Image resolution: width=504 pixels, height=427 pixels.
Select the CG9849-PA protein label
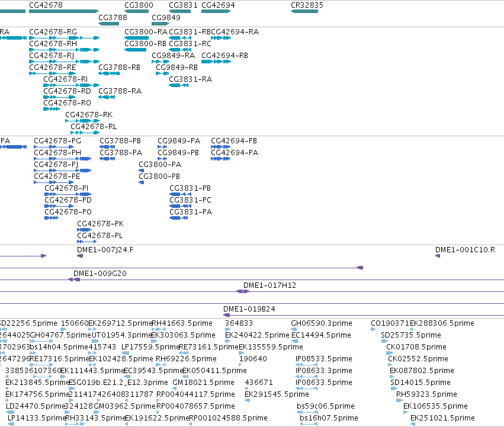coord(179,141)
